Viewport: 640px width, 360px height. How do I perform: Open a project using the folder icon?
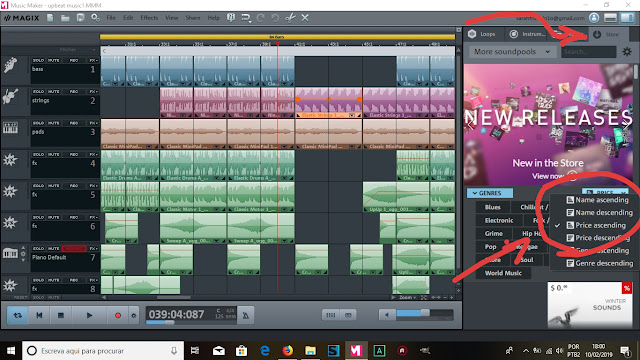[x=65, y=18]
